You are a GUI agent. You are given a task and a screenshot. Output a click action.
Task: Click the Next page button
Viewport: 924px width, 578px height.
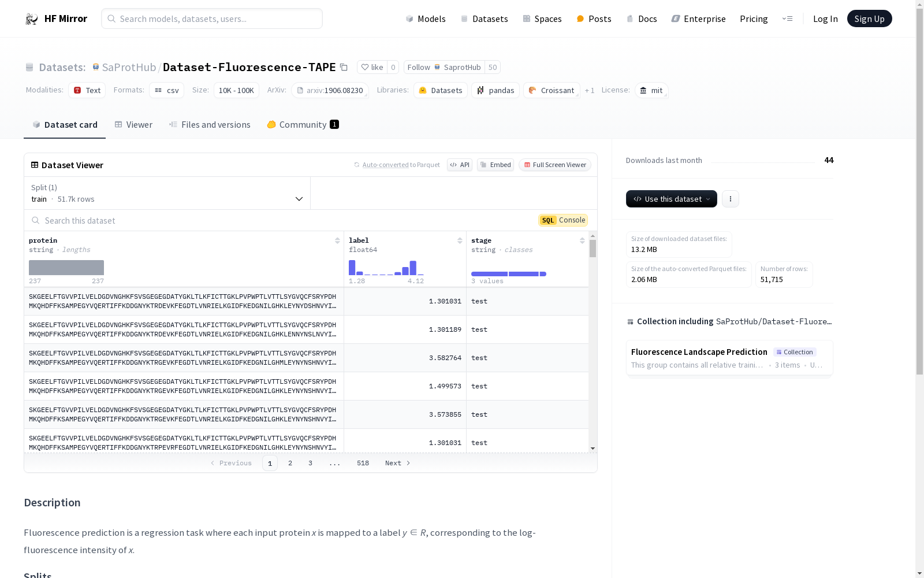click(x=397, y=463)
